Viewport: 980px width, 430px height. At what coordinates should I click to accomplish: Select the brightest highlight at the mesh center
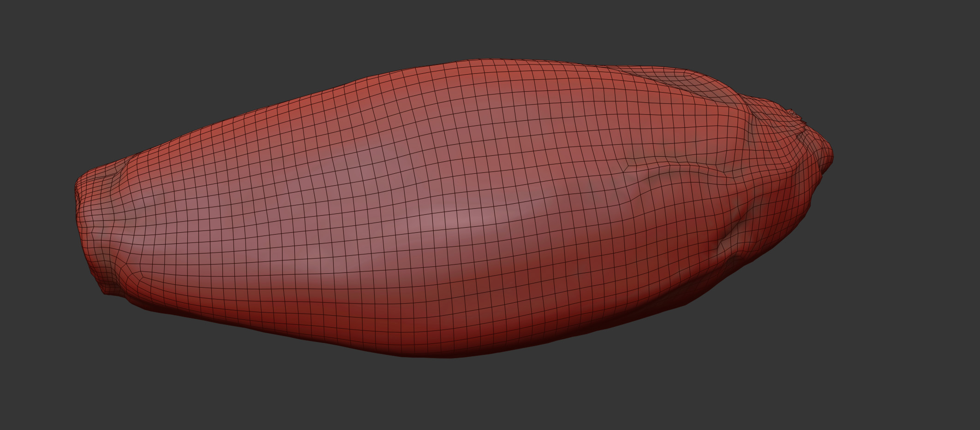(x=454, y=218)
